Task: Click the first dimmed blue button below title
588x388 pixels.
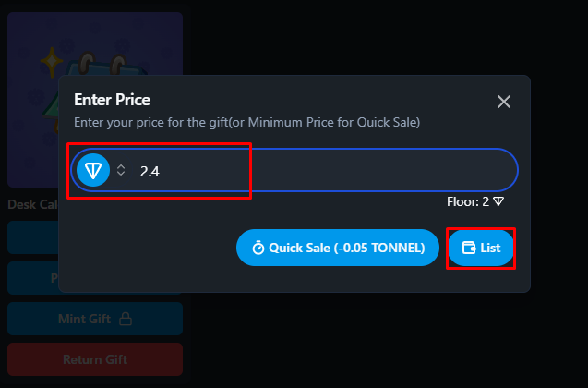Action: [x=33, y=237]
